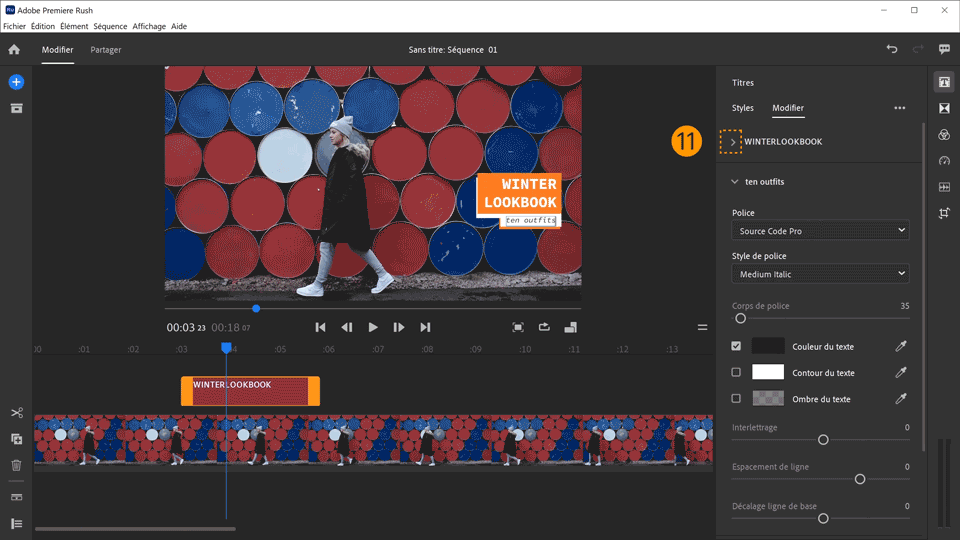Open the Style de police dropdown
The height and width of the screenshot is (540, 960).
(820, 274)
